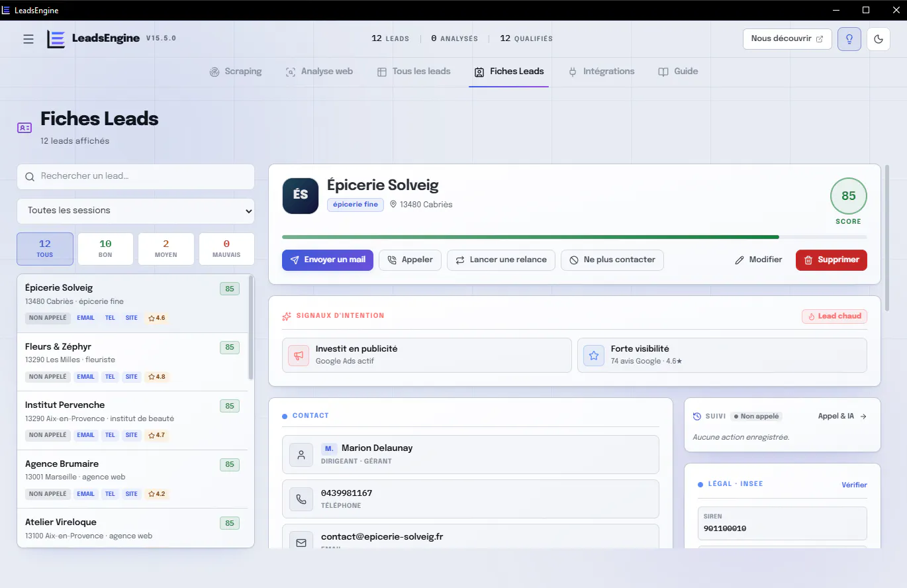This screenshot has width=907, height=588.
Task: Toggle dark mode with moon icon
Action: (x=879, y=39)
